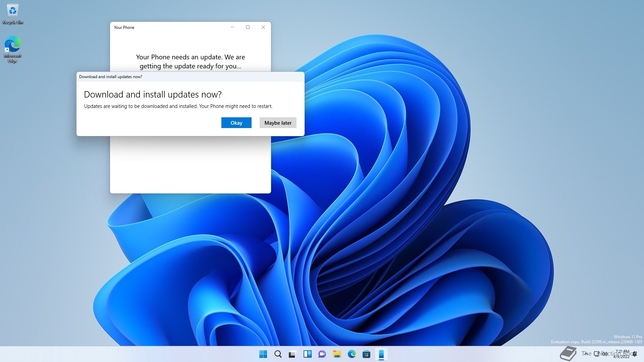Open the taskbar clock and date

tap(622, 354)
